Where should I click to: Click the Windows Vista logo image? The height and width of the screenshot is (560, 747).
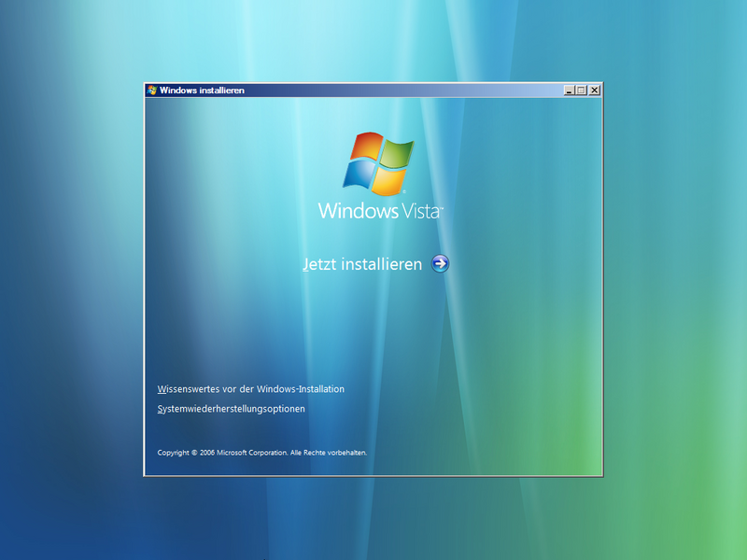[x=378, y=164]
